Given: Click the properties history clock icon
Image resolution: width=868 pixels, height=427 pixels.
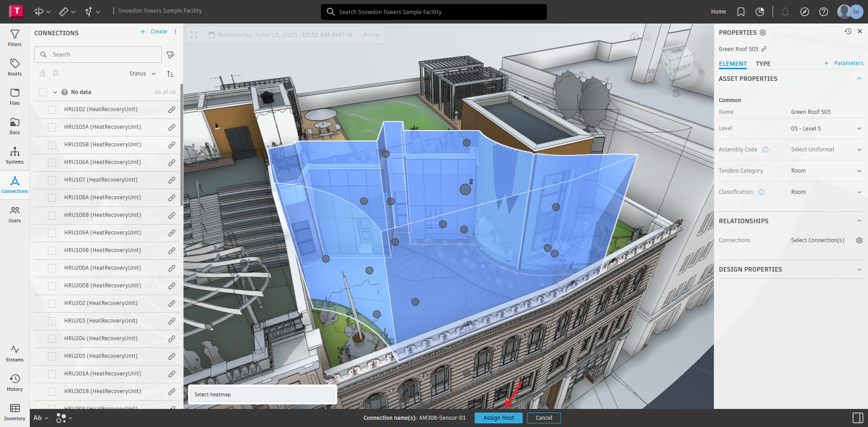Looking at the screenshot, I should (x=848, y=31).
